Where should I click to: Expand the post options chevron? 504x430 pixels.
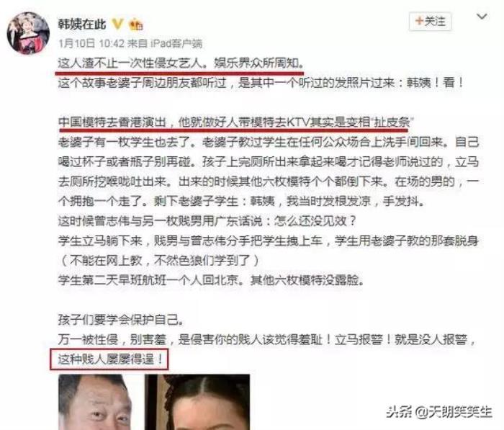(482, 17)
